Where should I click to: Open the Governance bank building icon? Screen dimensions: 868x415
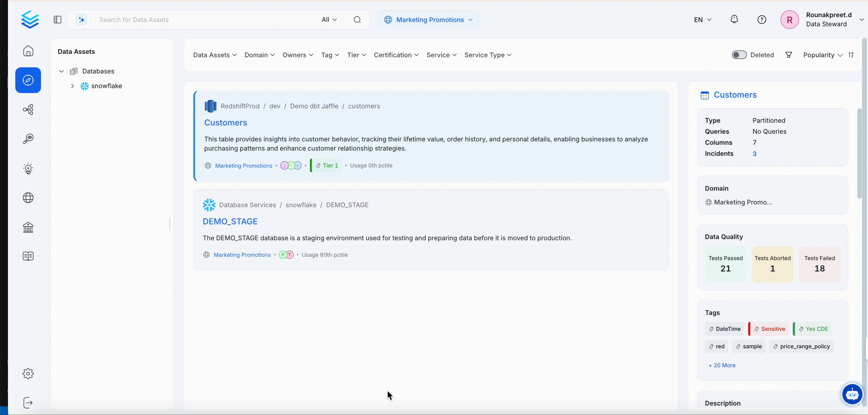coord(28,227)
